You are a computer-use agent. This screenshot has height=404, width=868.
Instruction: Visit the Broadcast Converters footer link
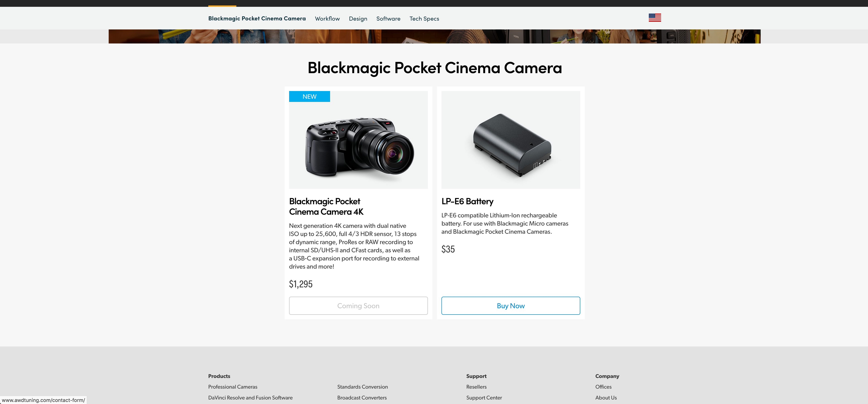(362, 398)
